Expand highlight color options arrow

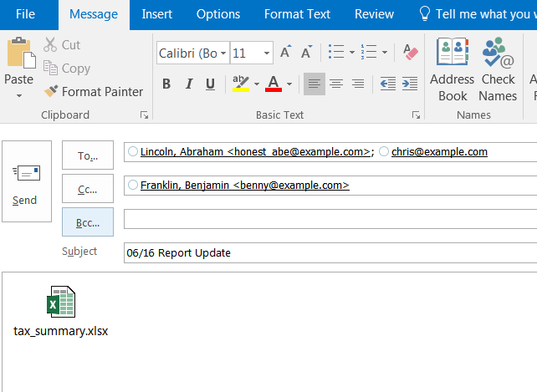click(257, 84)
